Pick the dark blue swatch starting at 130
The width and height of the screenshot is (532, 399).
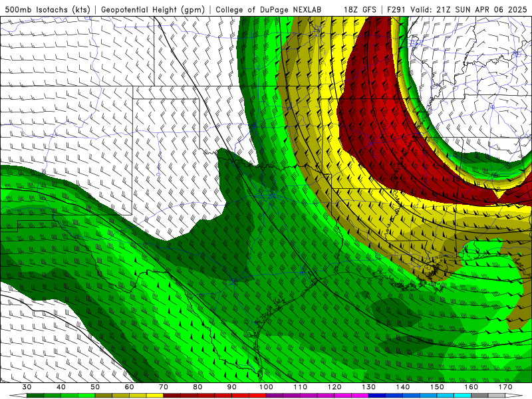coord(377,396)
